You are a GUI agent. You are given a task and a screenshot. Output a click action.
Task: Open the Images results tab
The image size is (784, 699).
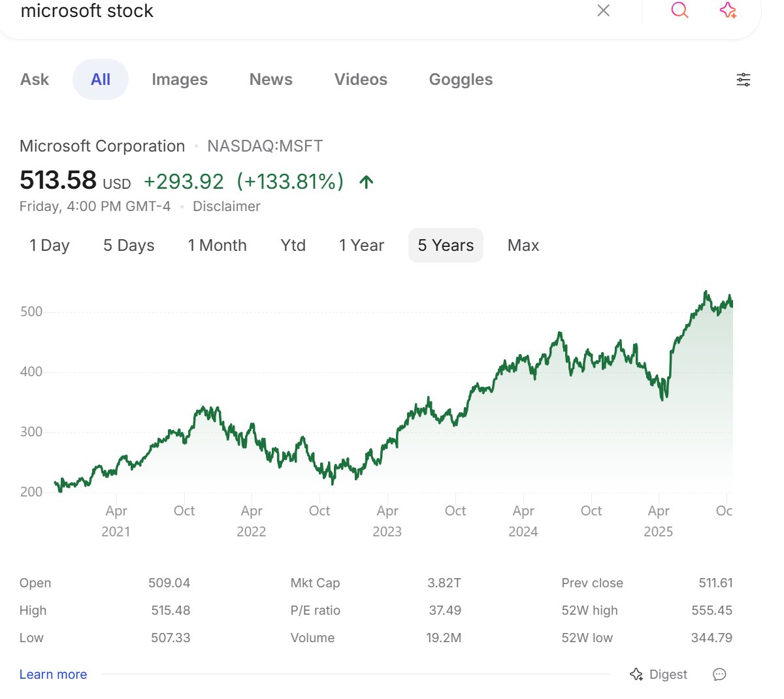[180, 80]
